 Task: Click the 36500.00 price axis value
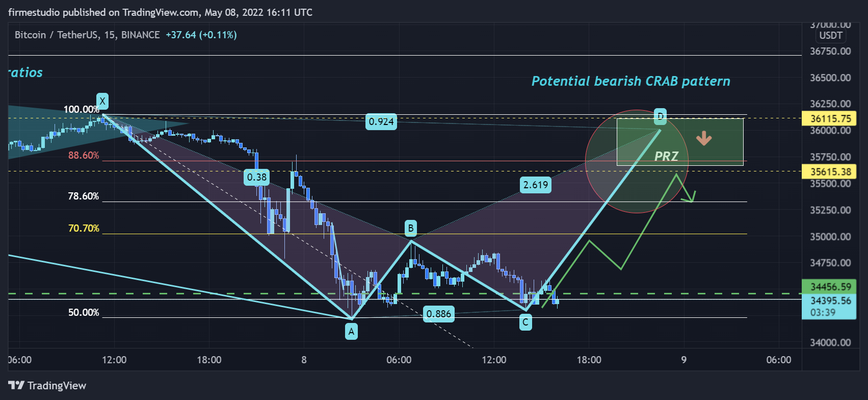831,78
